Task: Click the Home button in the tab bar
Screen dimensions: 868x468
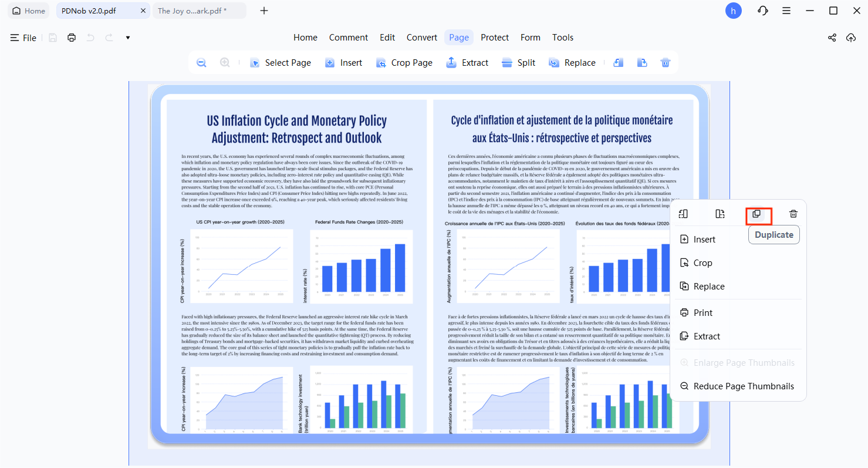Action: 28,10
